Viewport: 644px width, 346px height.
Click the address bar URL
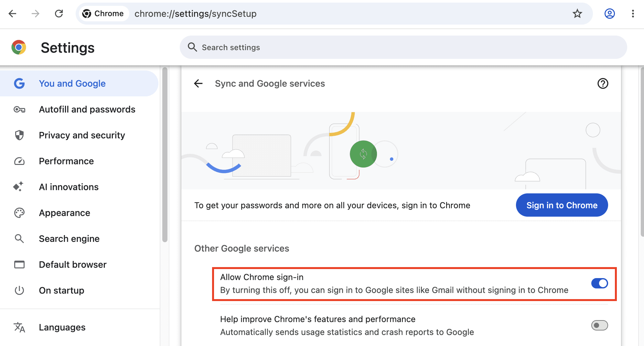coord(196,14)
